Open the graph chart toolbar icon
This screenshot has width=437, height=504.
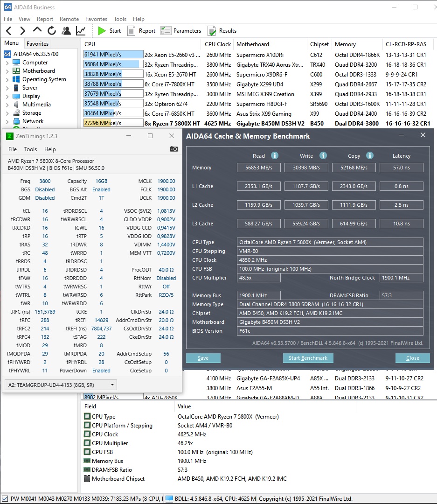81,31
